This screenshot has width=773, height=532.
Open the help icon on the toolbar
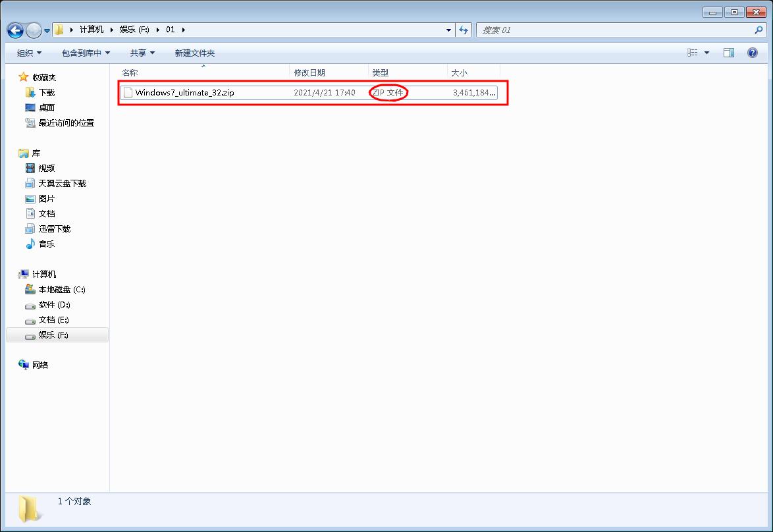click(752, 53)
